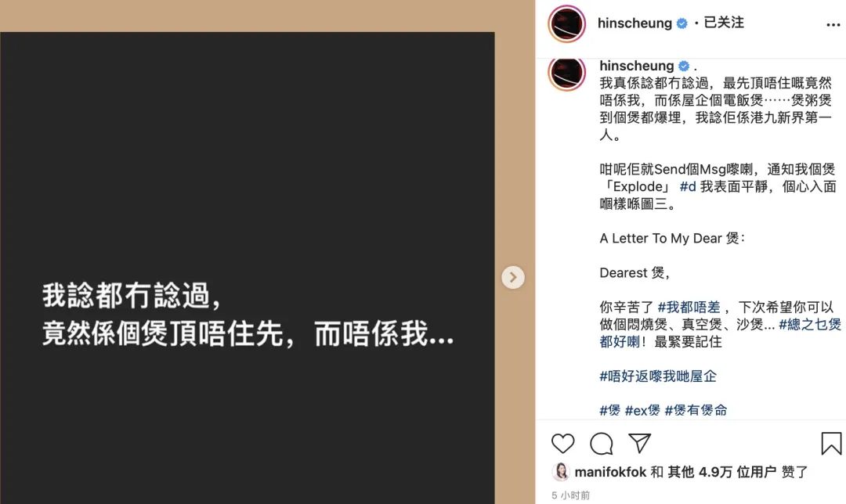Open hinscheung header profile picture
The height and width of the screenshot is (504, 846).
coord(566,23)
